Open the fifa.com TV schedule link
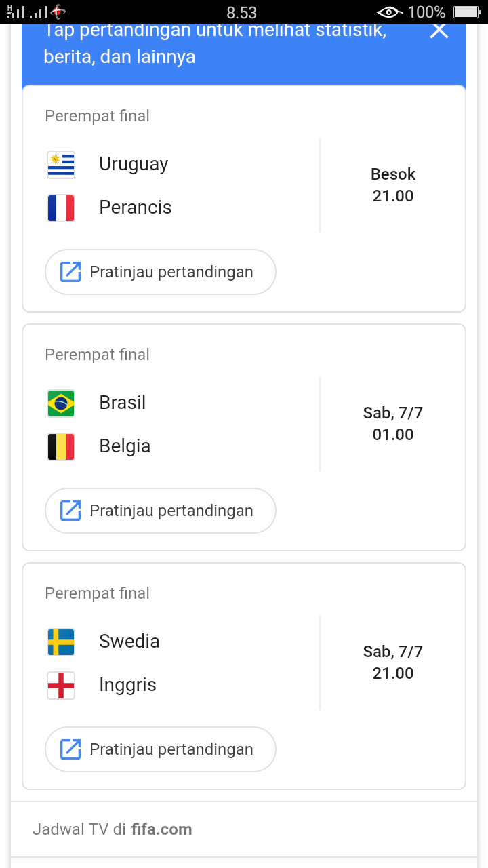The image size is (488, 868). tap(161, 829)
